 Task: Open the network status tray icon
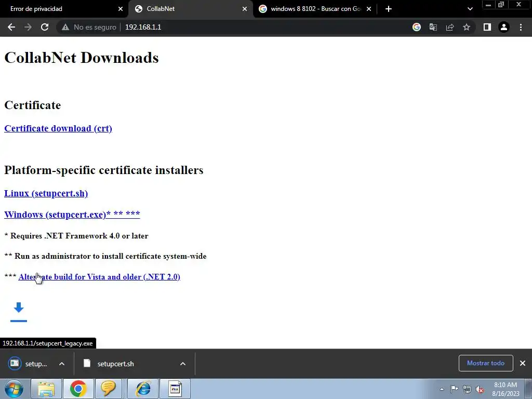coord(467,389)
